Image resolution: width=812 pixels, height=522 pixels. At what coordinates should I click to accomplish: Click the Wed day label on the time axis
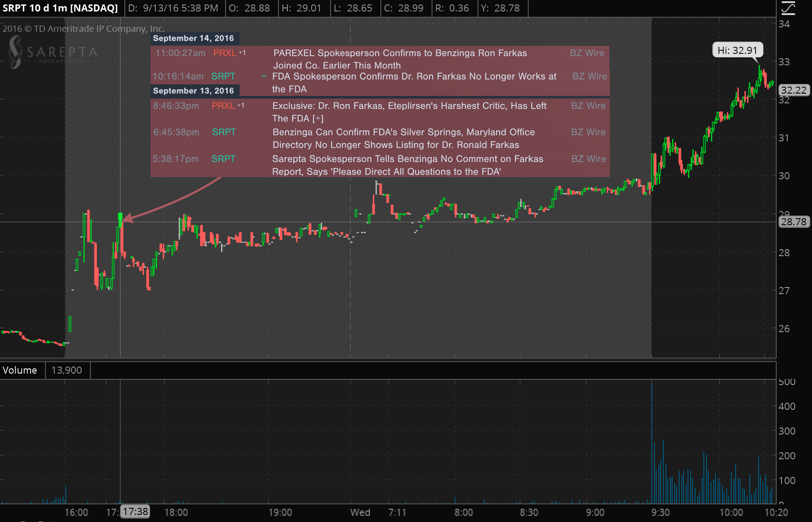[x=361, y=512]
